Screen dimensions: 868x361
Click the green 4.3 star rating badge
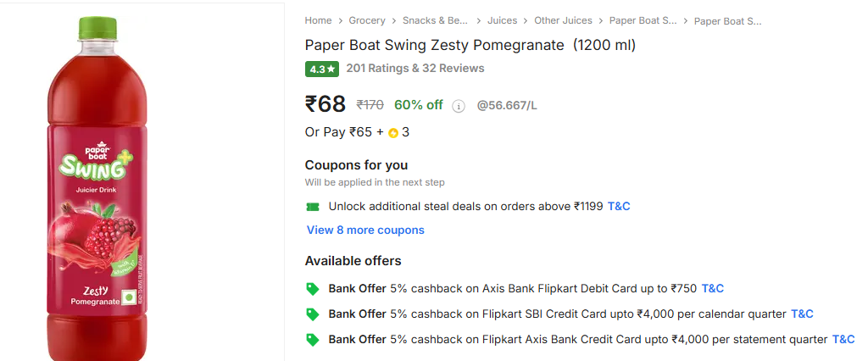322,69
